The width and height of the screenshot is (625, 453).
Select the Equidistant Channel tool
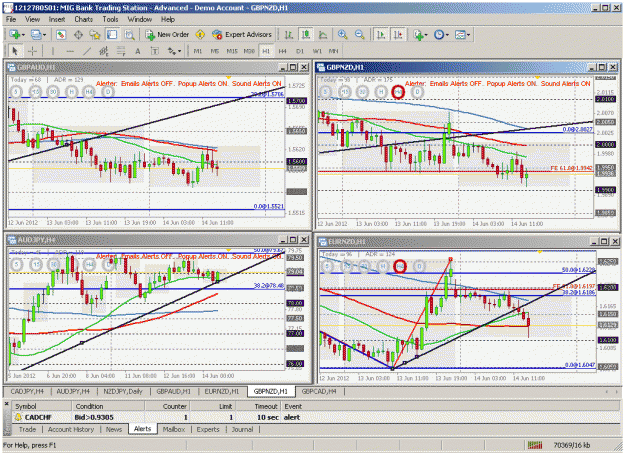[x=104, y=51]
